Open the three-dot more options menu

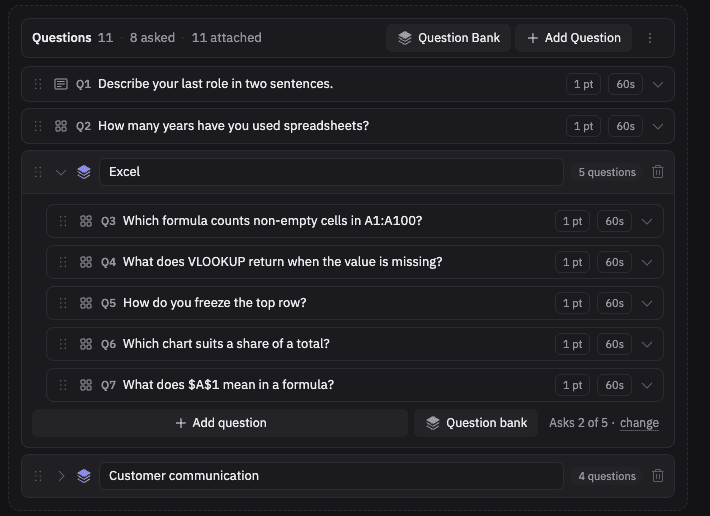click(650, 38)
